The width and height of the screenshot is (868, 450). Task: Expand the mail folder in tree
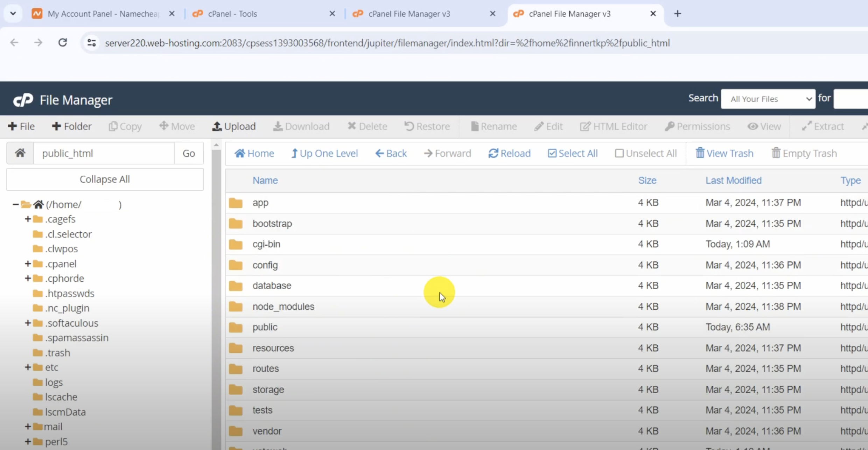point(28,427)
